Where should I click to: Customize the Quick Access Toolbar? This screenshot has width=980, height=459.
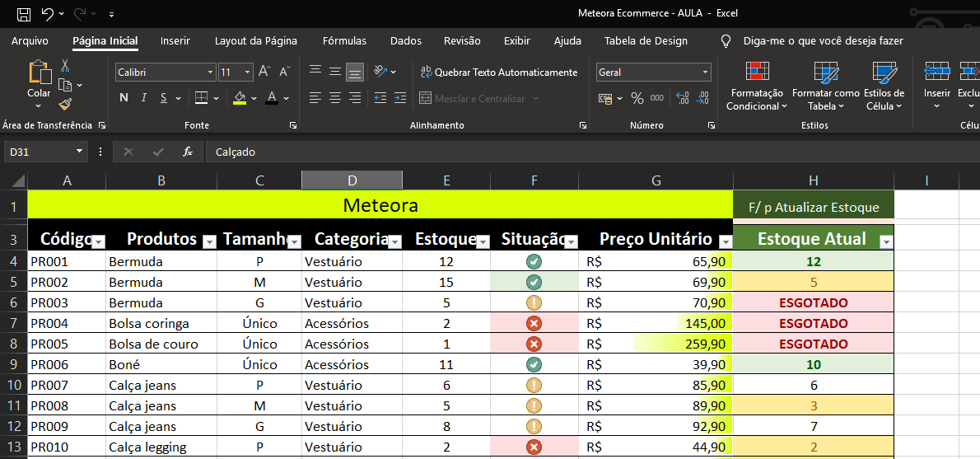pos(111,14)
